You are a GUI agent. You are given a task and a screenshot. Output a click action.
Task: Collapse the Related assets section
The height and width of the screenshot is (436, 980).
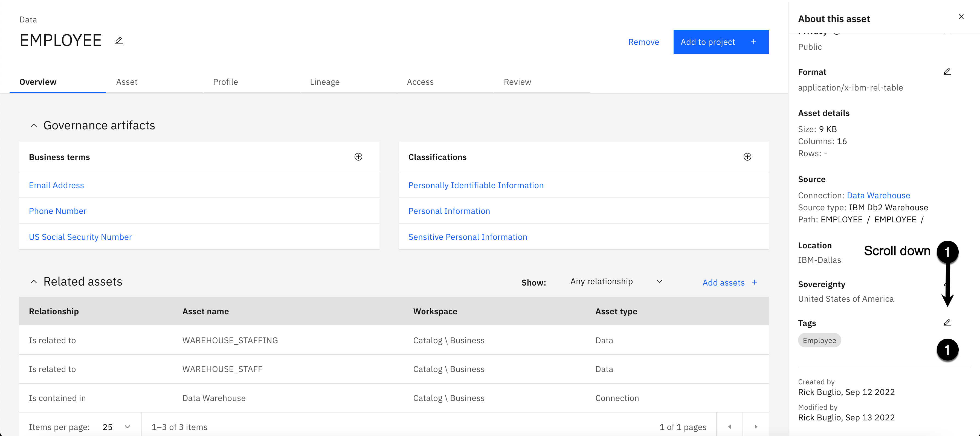tap(34, 281)
